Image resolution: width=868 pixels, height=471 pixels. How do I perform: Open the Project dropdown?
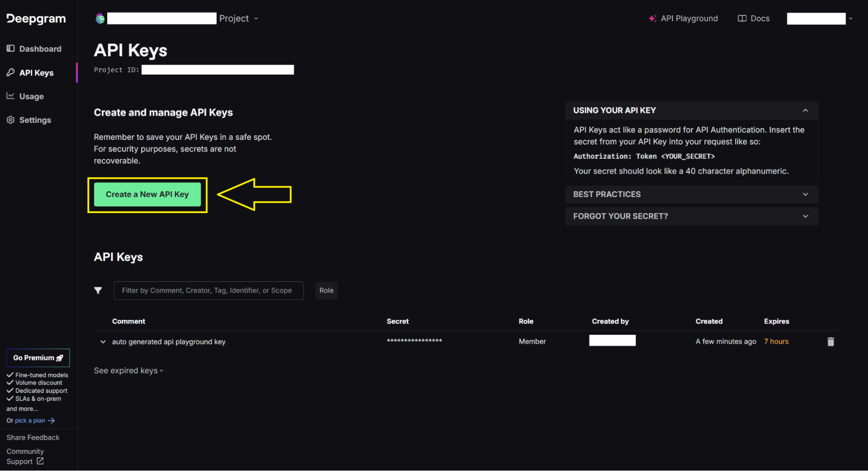click(x=238, y=18)
